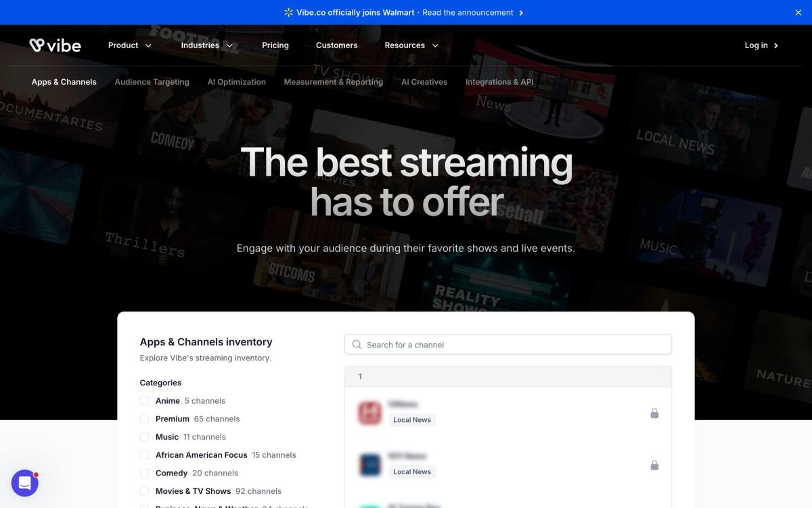Switch to AI Optimization tab
The width and height of the screenshot is (812, 508).
pos(237,82)
